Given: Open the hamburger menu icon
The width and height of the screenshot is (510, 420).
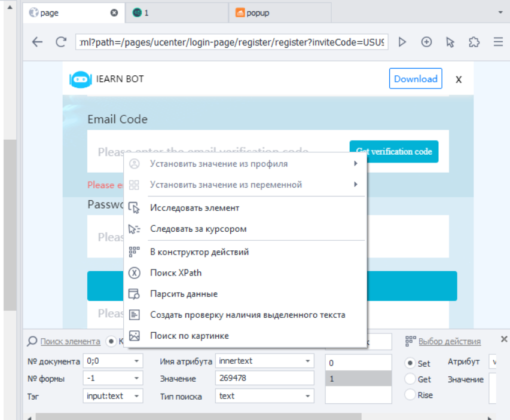Looking at the screenshot, I should point(498,42).
